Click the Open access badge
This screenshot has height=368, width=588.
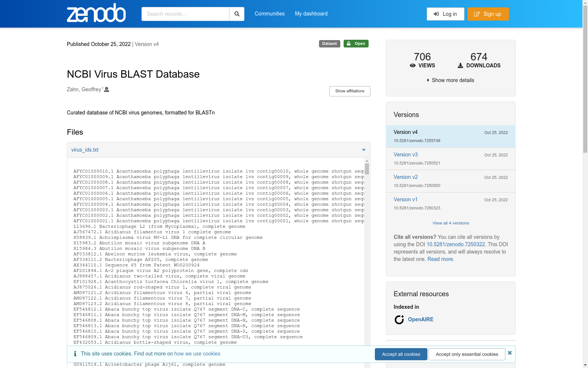356,44
